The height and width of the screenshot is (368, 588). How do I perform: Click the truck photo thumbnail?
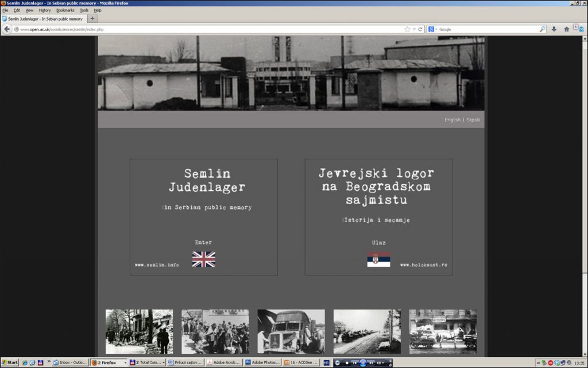[291, 331]
